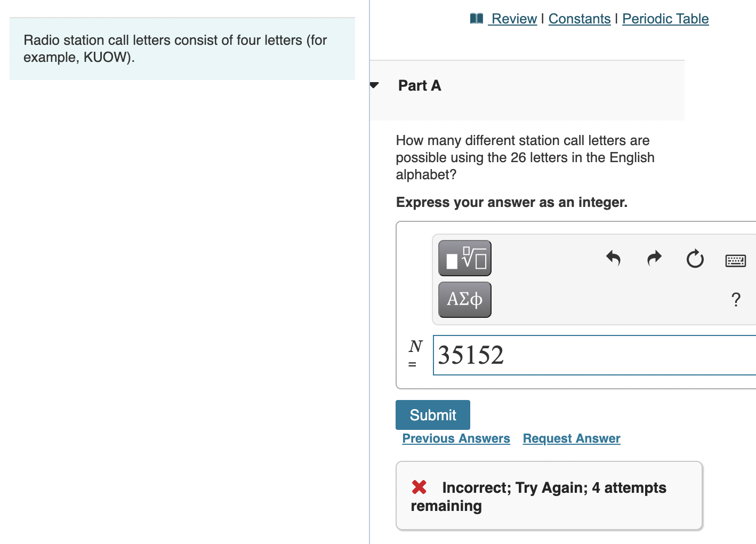
Task: Click the Part A header label
Action: click(419, 85)
